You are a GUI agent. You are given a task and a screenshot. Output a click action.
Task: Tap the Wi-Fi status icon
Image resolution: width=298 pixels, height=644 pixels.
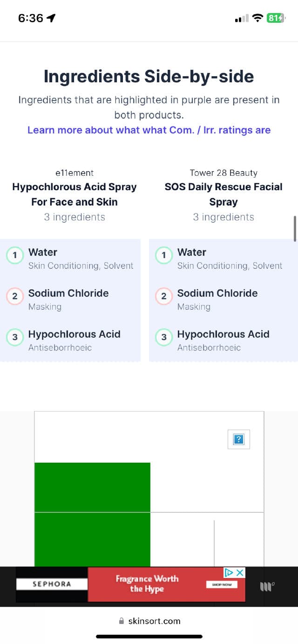coord(257,18)
